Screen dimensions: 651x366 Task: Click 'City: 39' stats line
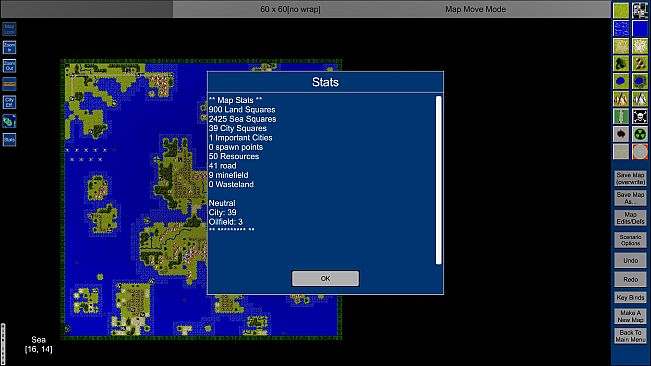223,212
